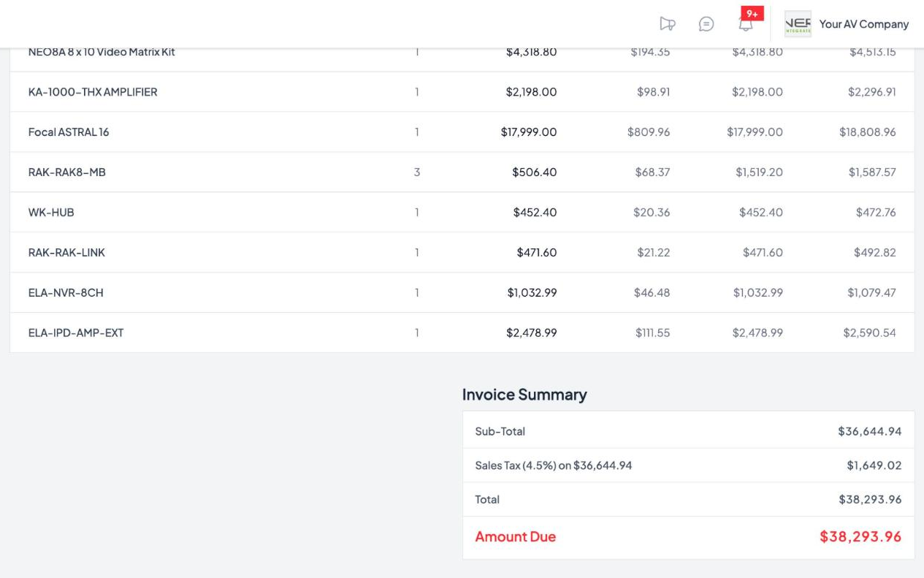
Task: Click the red Amount Due value $38,293.96
Action: [x=860, y=537]
